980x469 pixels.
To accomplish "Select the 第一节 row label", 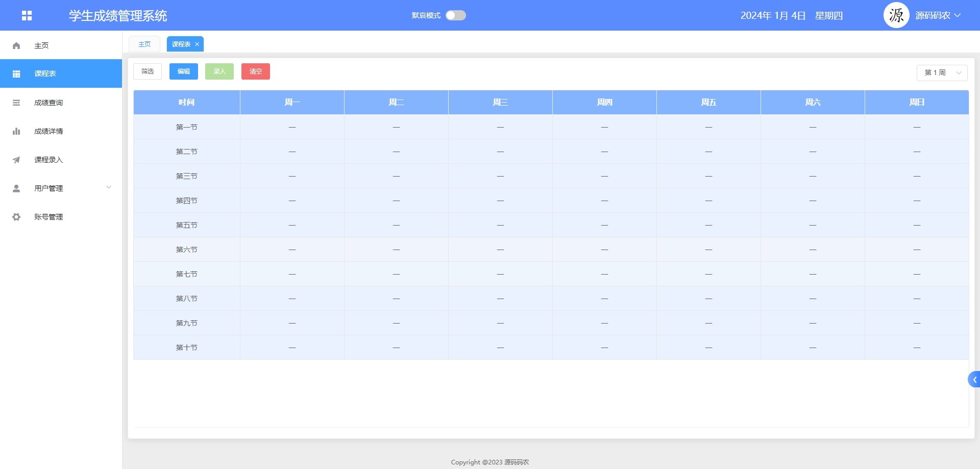I will 187,127.
